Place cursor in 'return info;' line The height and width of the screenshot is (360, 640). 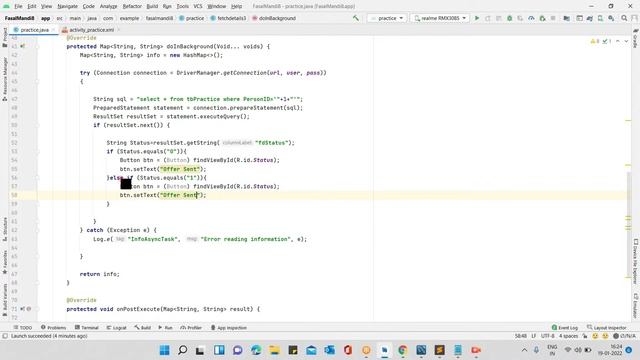[100, 274]
